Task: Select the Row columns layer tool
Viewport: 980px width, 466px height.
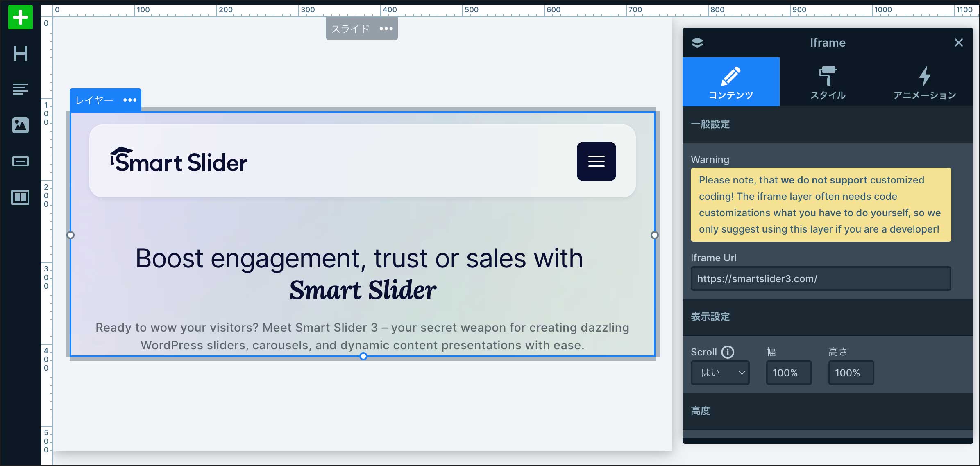Action: click(x=20, y=197)
